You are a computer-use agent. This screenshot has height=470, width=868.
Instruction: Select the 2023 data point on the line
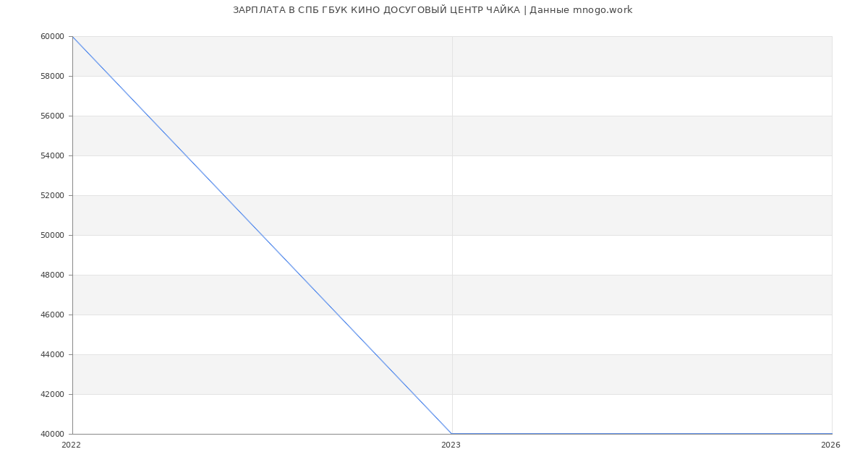pos(452,434)
